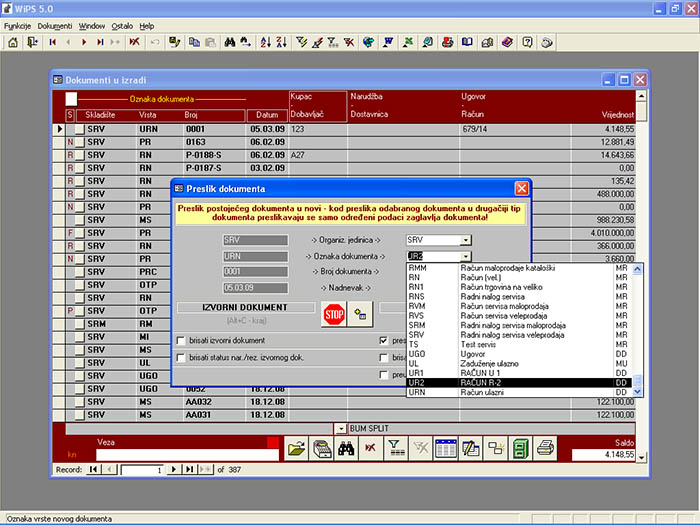Screen dimensions: 700x525
Task: Select URN 'Račun ulazni' list entry
Action: tap(519, 392)
